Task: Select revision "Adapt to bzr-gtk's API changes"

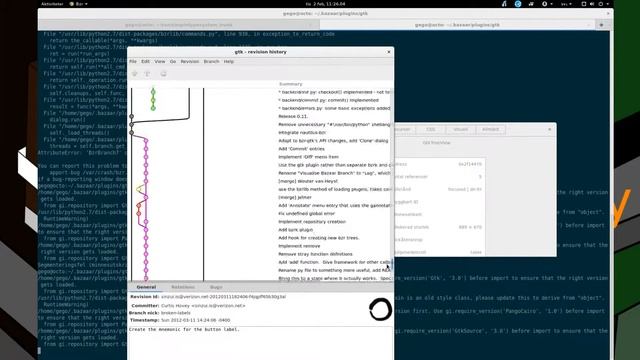Action: (x=333, y=140)
